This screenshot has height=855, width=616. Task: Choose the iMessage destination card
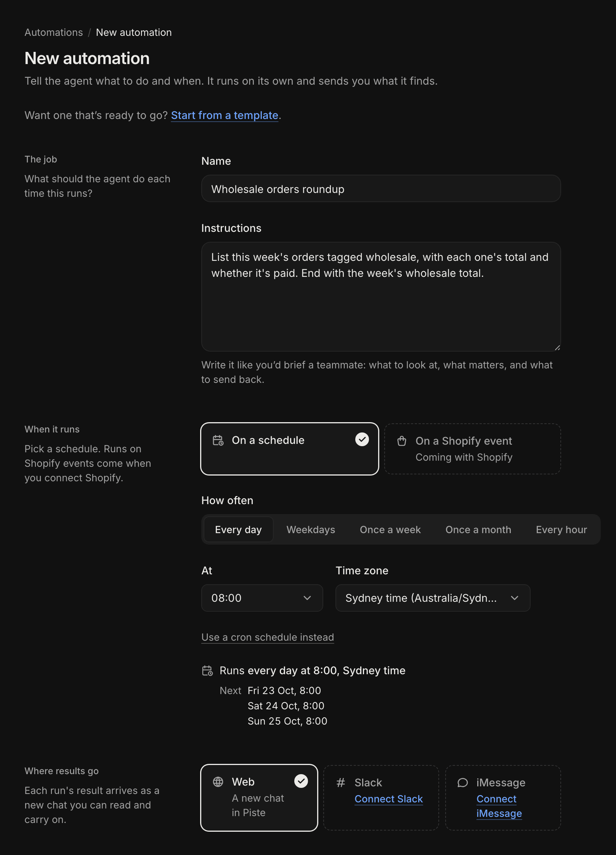click(x=503, y=798)
